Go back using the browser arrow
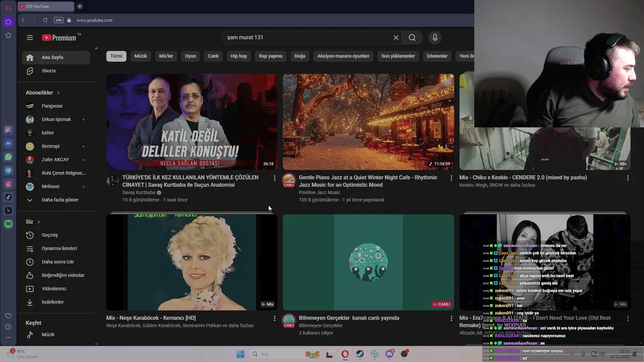 [x=23, y=20]
